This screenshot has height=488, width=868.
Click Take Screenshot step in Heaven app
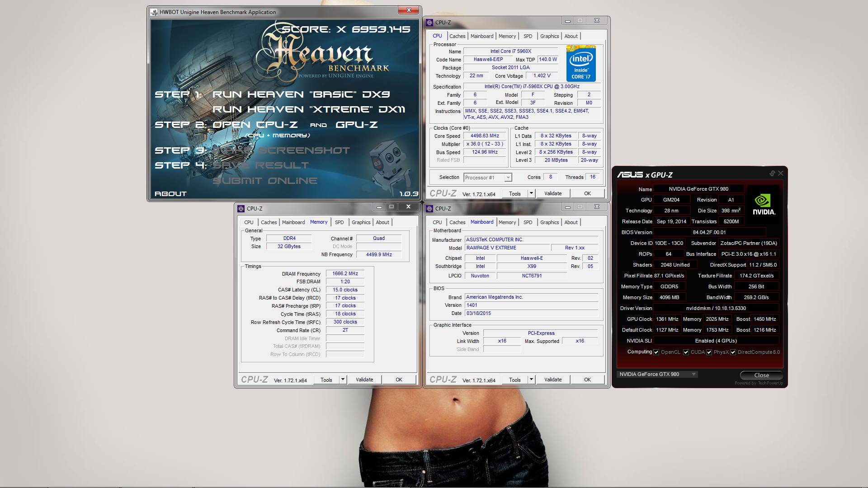click(x=281, y=150)
